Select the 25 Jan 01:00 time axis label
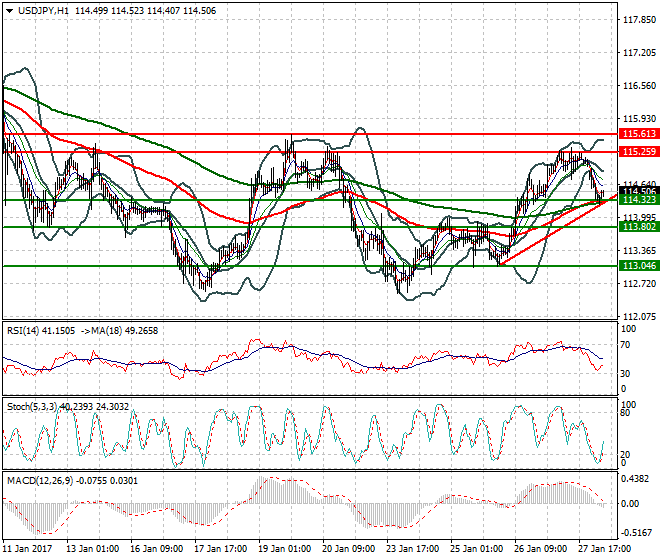This screenshot has height=560, width=660. [x=476, y=549]
